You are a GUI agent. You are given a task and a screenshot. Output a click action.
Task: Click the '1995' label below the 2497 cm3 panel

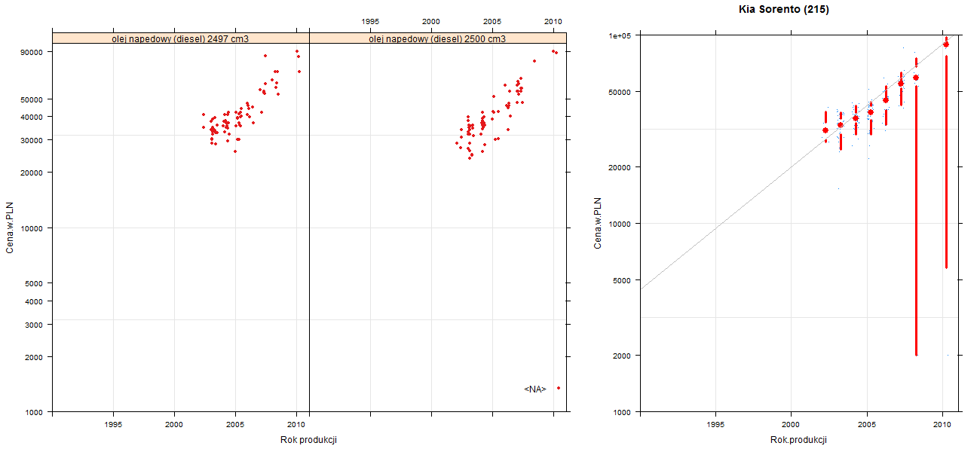pos(113,425)
